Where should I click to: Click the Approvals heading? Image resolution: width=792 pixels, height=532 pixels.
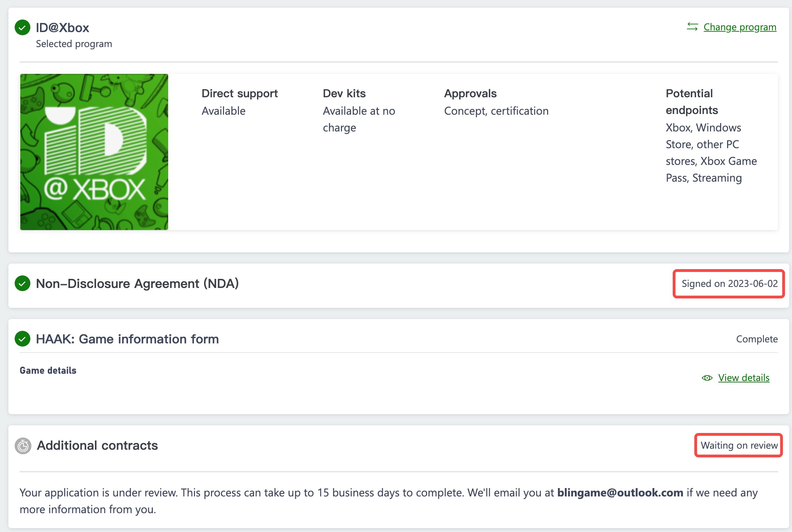point(470,93)
